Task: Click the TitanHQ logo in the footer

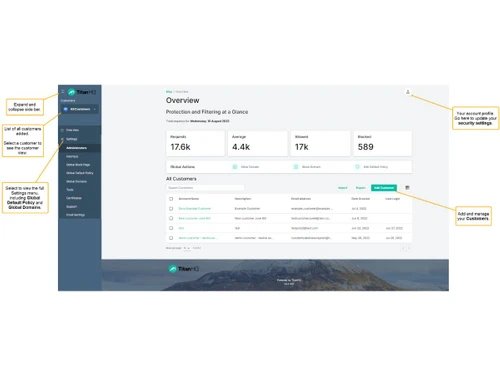Action: point(183,269)
